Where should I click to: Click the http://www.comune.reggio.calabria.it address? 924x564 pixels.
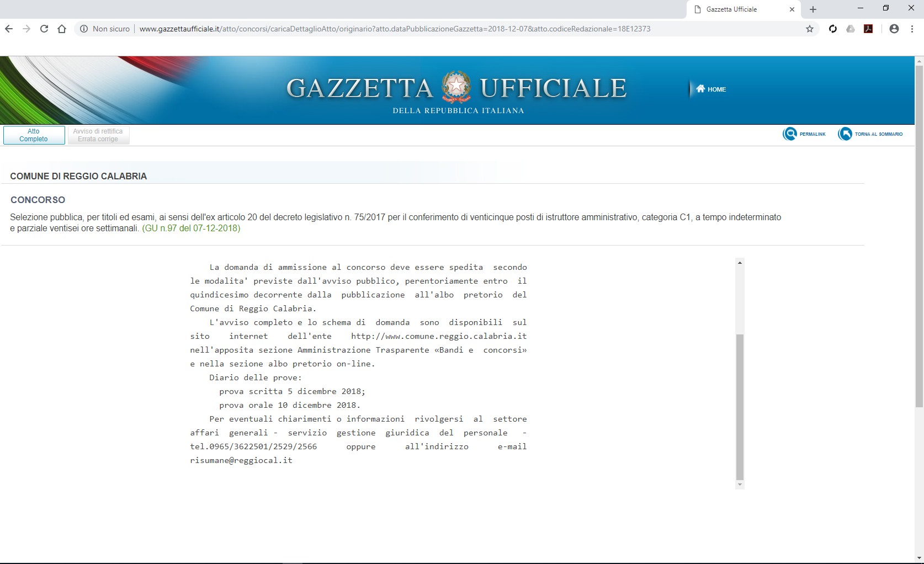pos(439,336)
